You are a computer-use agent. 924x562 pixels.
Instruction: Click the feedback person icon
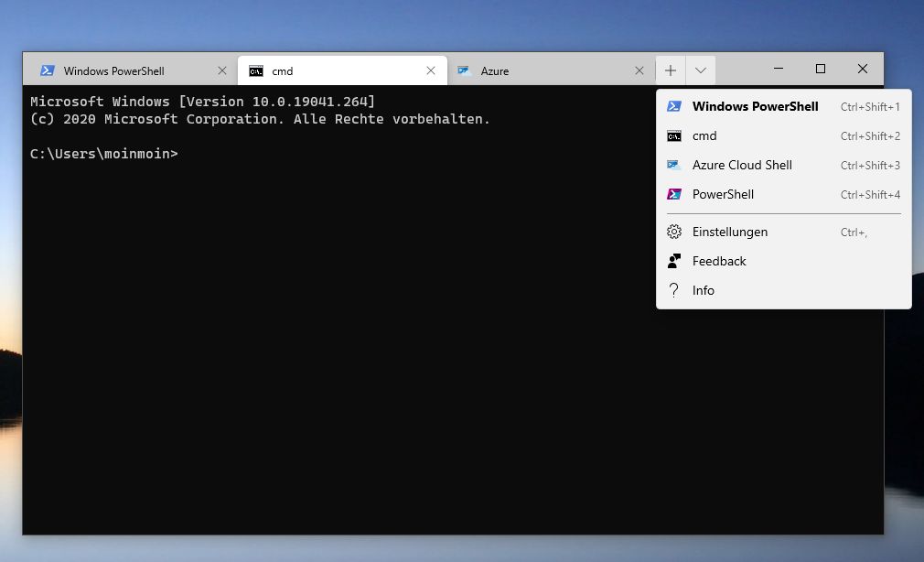point(674,261)
